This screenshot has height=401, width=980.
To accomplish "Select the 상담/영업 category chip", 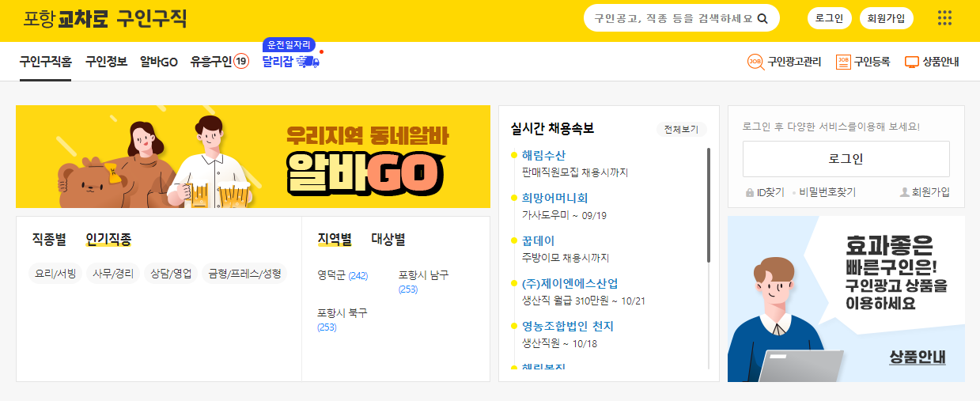I will [171, 274].
